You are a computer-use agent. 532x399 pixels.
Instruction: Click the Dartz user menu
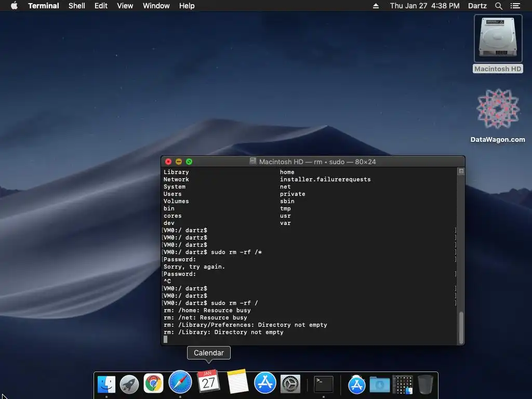coord(477,6)
